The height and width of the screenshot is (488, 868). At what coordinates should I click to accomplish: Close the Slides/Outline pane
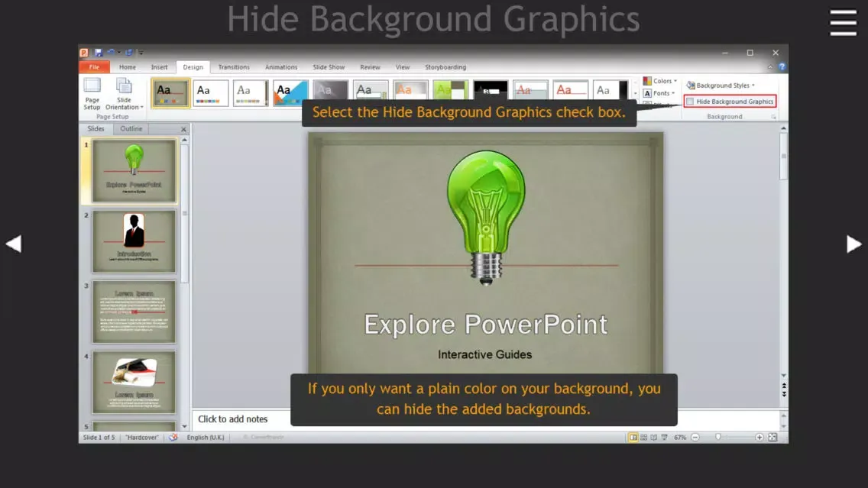[184, 130]
